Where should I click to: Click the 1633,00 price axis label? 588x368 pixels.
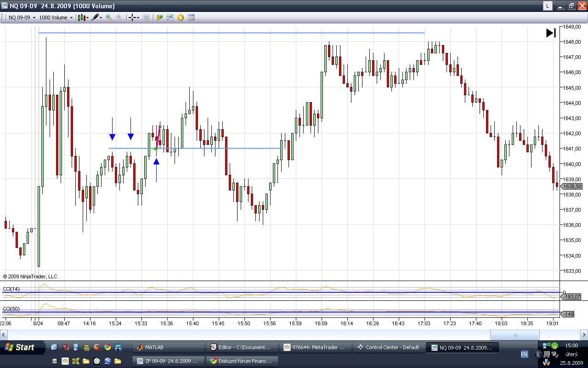[x=572, y=271]
